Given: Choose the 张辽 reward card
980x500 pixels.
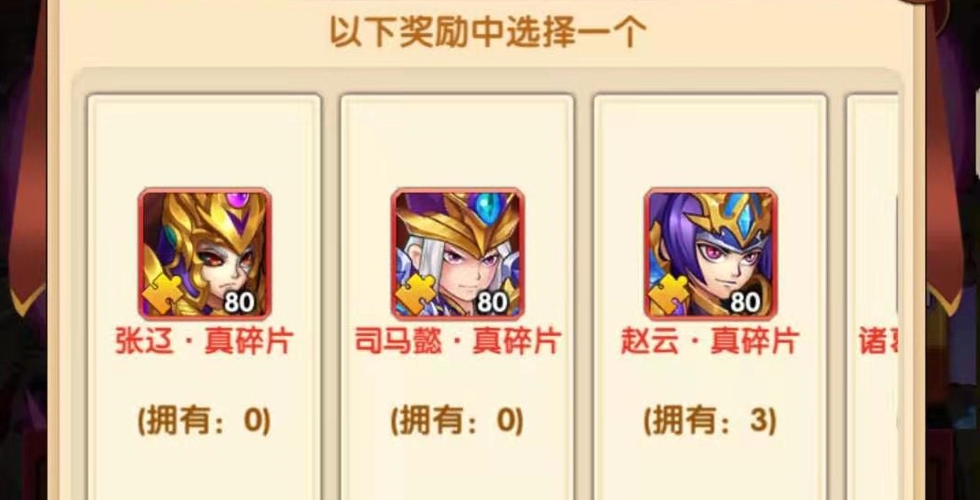Looking at the screenshot, I should [204, 297].
